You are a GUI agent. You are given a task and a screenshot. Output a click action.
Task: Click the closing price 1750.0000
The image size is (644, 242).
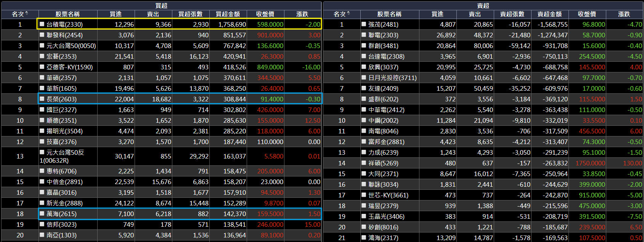[x=590, y=163]
